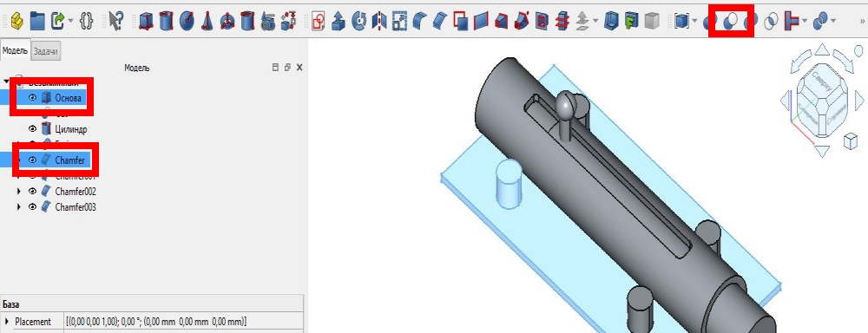Activate the Extrude tool
Image resolution: width=868 pixels, height=333 pixels.
[x=339, y=22]
